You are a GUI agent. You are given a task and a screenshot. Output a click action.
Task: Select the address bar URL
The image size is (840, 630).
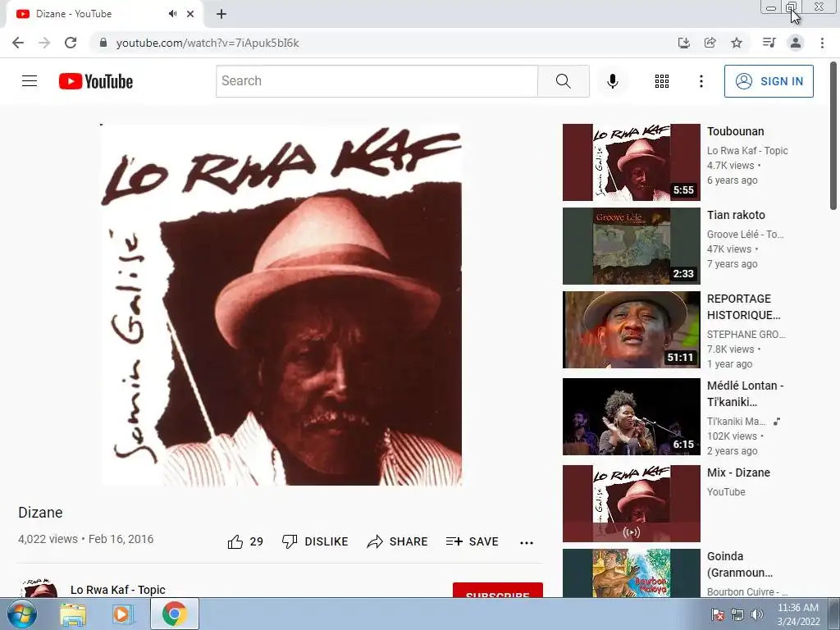coord(208,43)
